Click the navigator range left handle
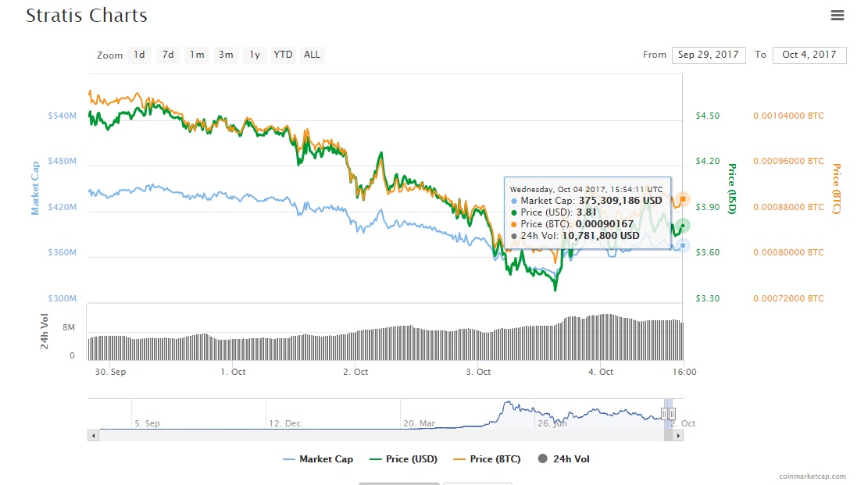The height and width of the screenshot is (485, 868). tap(665, 413)
